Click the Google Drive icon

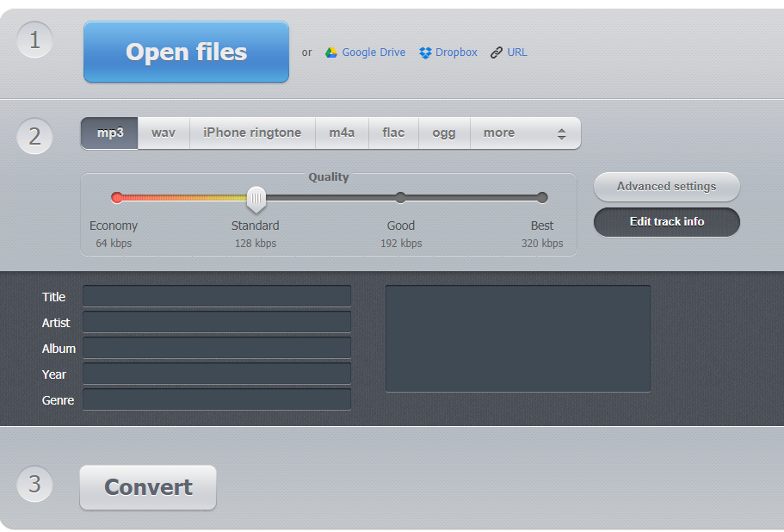[x=331, y=53]
